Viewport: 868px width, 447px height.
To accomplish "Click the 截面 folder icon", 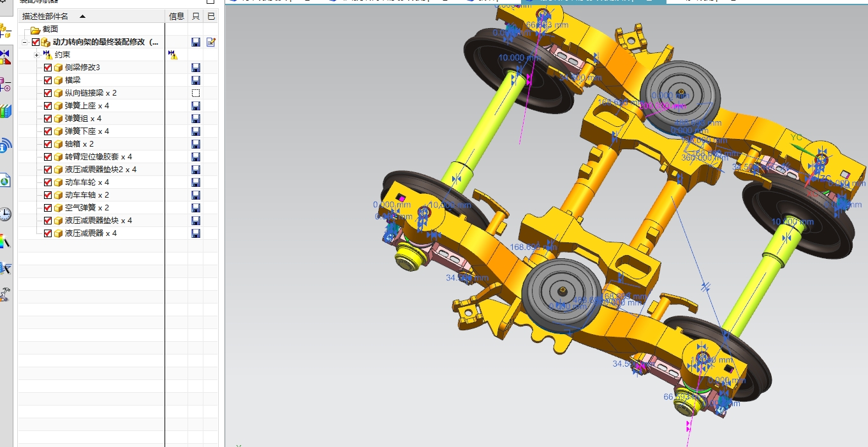I will point(36,29).
